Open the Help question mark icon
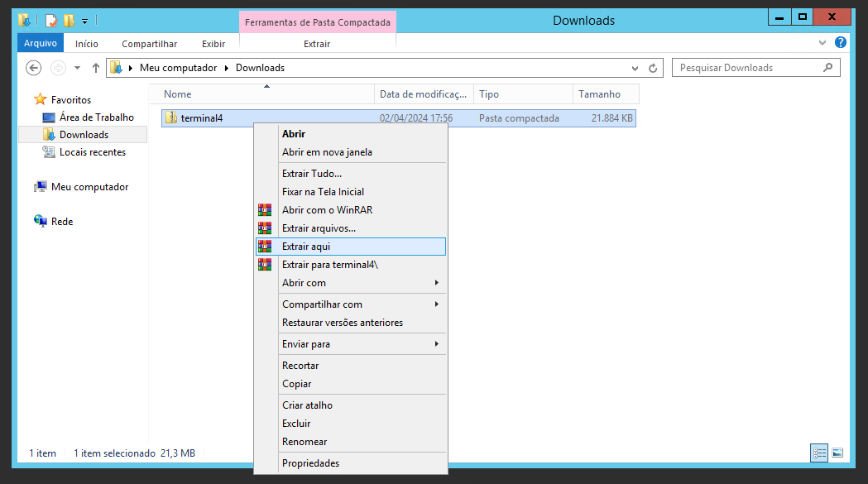Viewport: 868px width, 484px height. click(x=841, y=42)
